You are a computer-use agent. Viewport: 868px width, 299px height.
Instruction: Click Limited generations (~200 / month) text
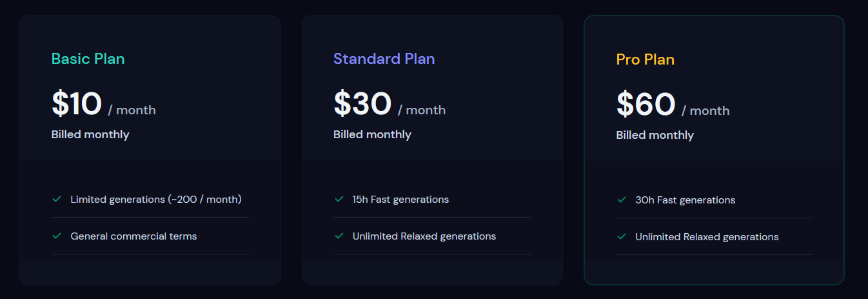[x=156, y=199]
